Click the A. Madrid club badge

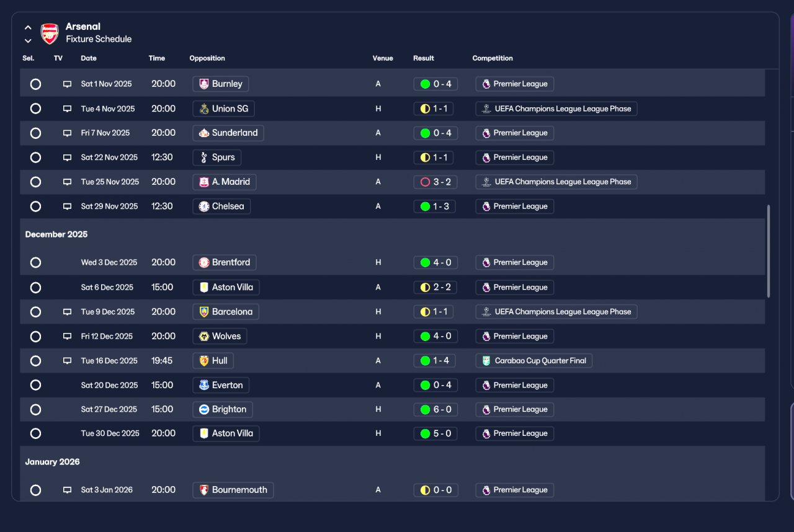[204, 182]
